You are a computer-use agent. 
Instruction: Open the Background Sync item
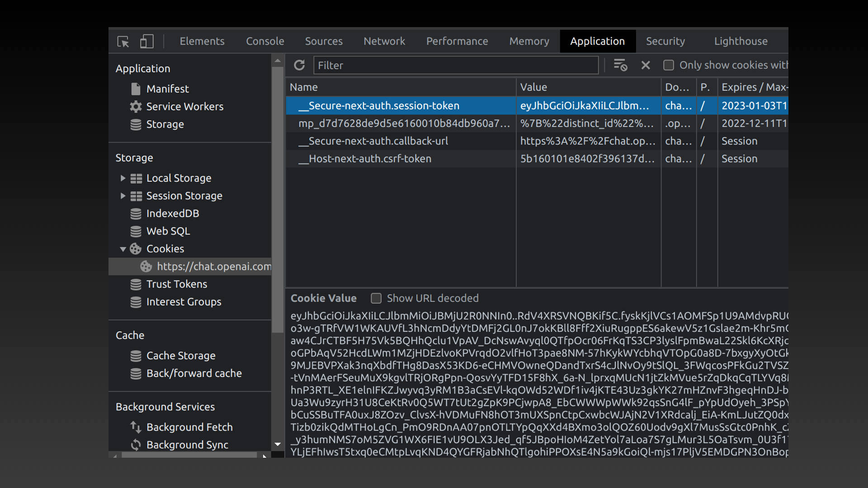[187, 445]
